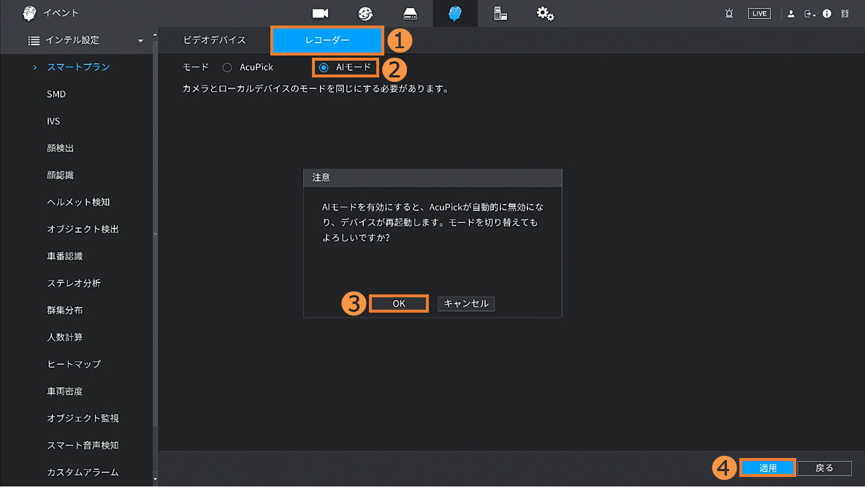This screenshot has height=504, width=865.
Task: Open the POS terminal icon
Action: pyautogui.click(x=500, y=13)
